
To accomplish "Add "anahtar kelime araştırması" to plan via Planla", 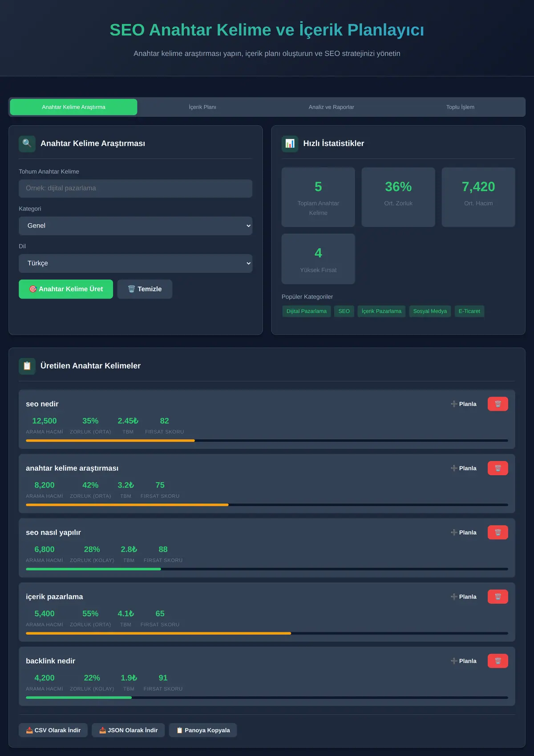I will click(464, 468).
